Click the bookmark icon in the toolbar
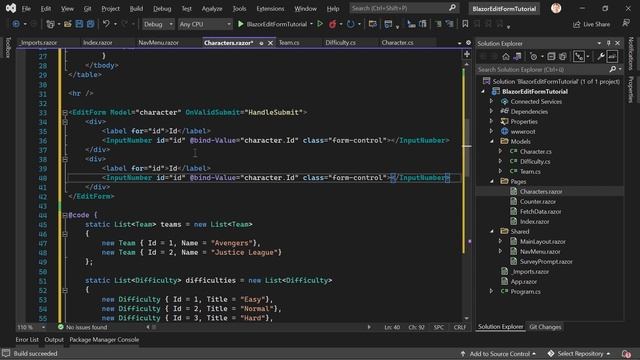Screen dimensions: 640x360 465,24
